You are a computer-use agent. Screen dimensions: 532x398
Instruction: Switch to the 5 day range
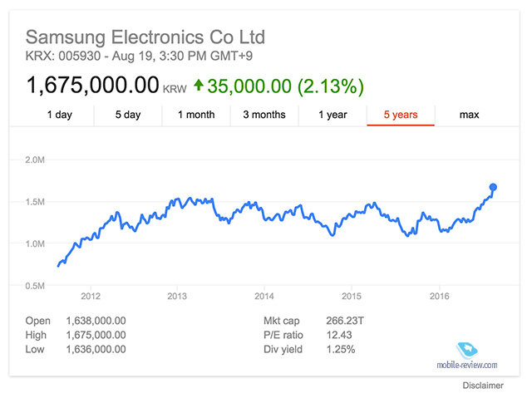pyautogui.click(x=128, y=115)
